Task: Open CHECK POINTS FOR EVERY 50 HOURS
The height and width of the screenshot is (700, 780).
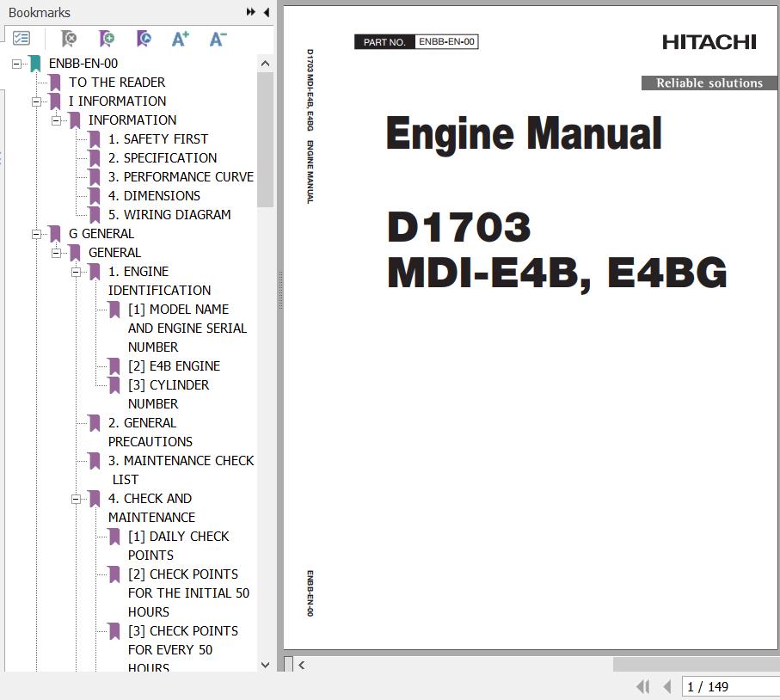Action: click(x=182, y=649)
